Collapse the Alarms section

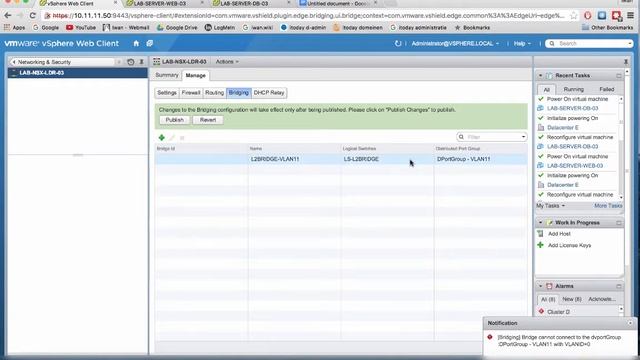coord(540,287)
